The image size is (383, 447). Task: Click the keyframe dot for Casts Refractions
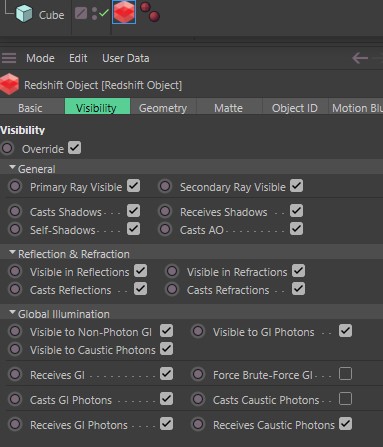coord(172,289)
